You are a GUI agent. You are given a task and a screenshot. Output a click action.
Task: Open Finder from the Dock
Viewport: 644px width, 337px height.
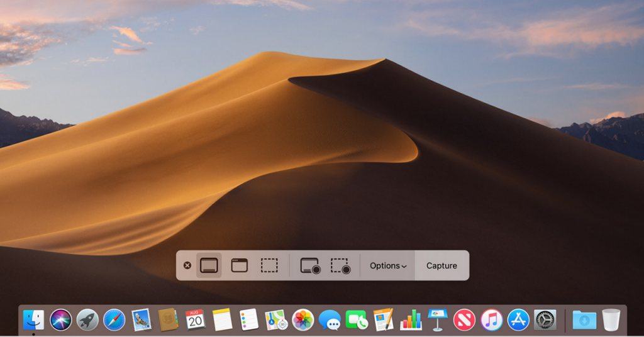point(33,319)
